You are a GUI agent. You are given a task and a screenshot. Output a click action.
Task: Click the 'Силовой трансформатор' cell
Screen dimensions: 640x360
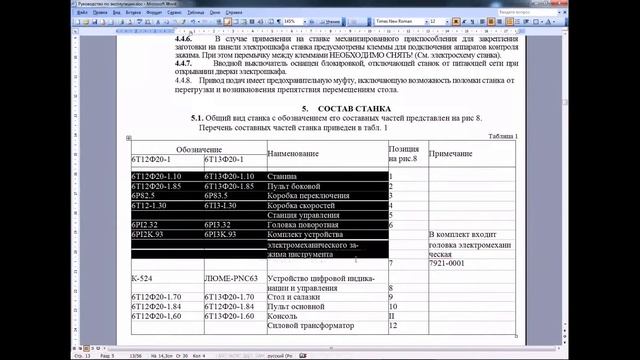point(327,326)
